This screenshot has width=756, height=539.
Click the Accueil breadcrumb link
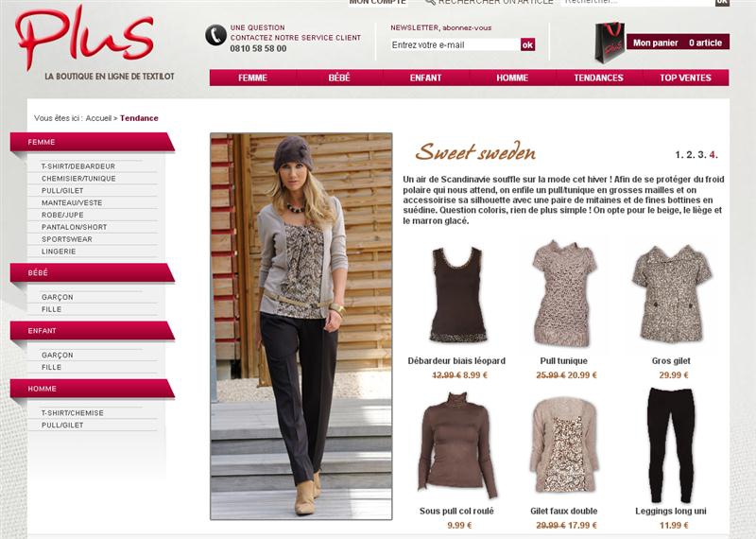tap(98, 118)
